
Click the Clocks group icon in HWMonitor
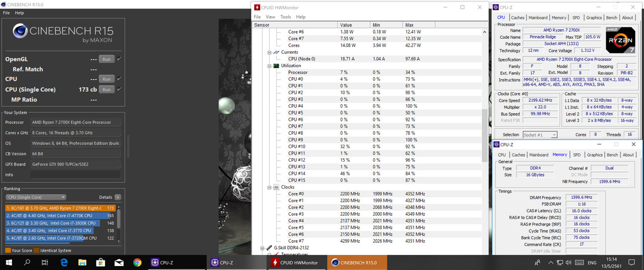pos(277,187)
